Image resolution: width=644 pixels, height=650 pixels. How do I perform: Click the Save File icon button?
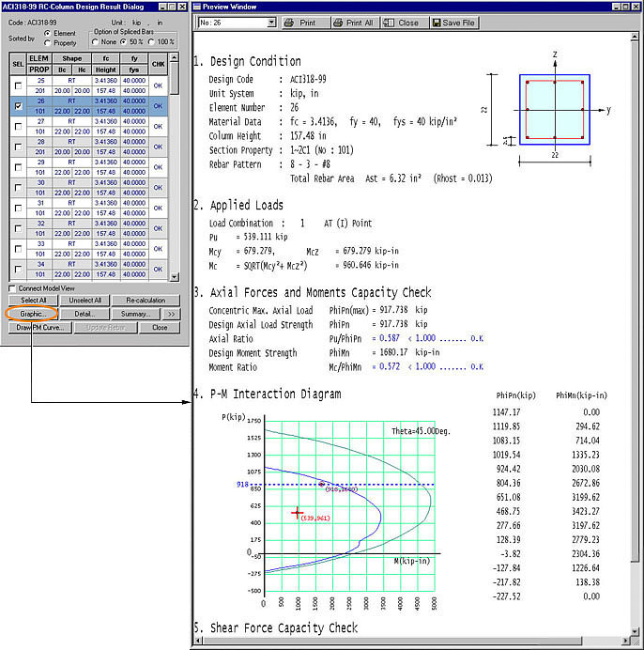[453, 23]
